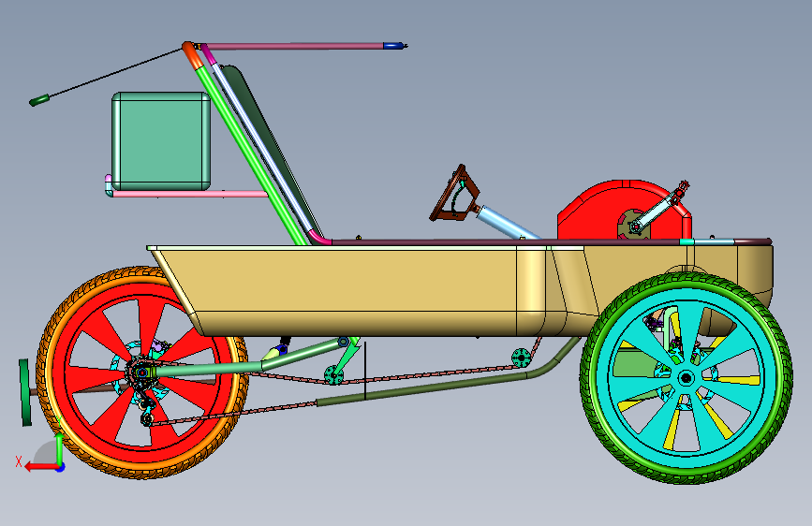This screenshot has width=812, height=526.
Task: Click the pink rack bar under box
Action: pos(190,194)
